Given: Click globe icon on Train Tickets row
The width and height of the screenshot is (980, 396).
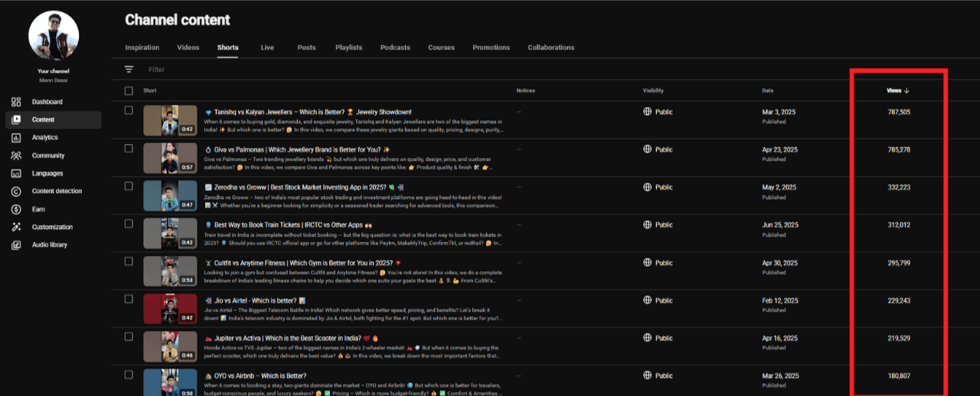Looking at the screenshot, I should [x=647, y=225].
